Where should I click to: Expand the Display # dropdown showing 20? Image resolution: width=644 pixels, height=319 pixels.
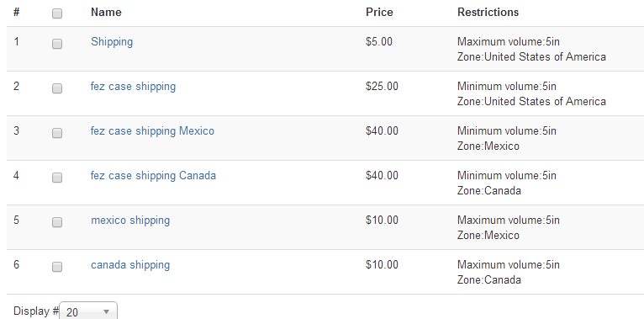pyautogui.click(x=88, y=311)
